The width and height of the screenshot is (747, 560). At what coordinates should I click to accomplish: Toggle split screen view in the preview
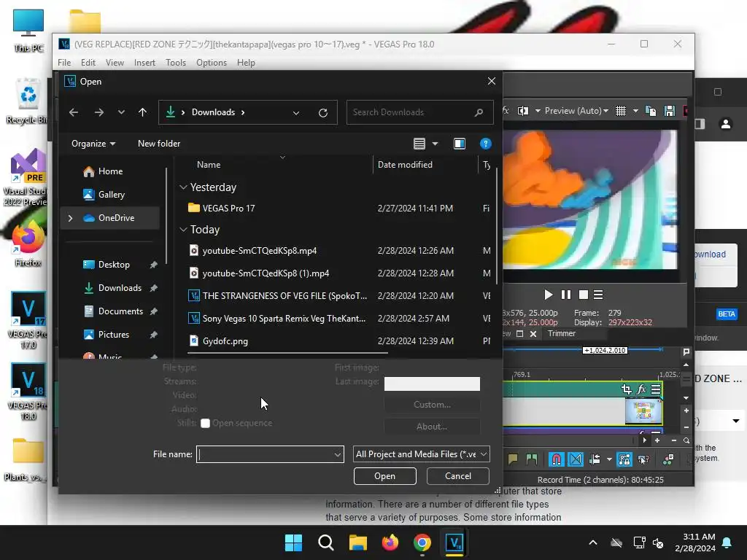523,111
